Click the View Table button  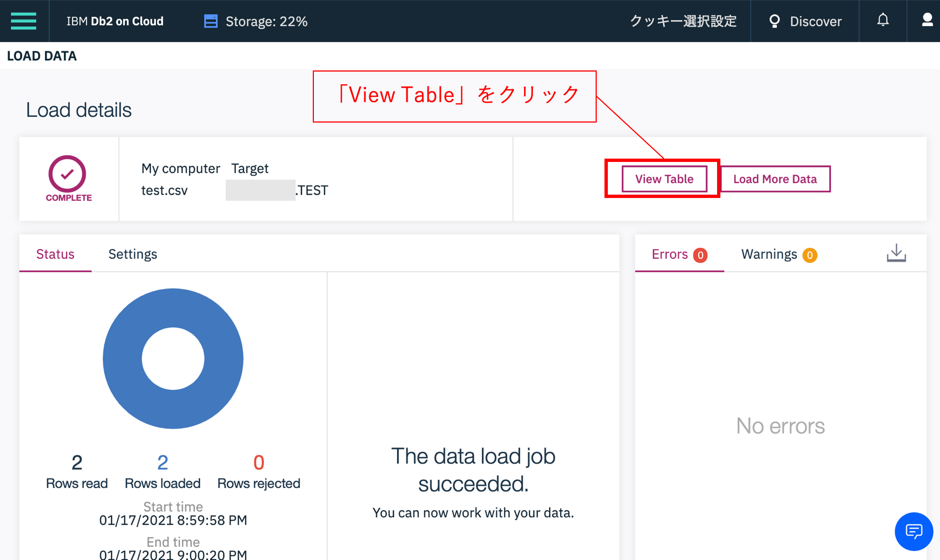tap(663, 179)
